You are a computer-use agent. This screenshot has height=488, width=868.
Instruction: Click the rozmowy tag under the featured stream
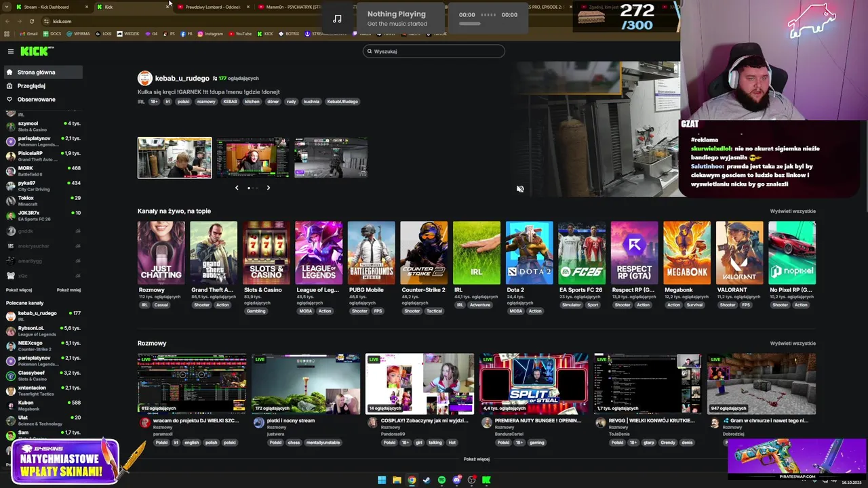point(206,102)
